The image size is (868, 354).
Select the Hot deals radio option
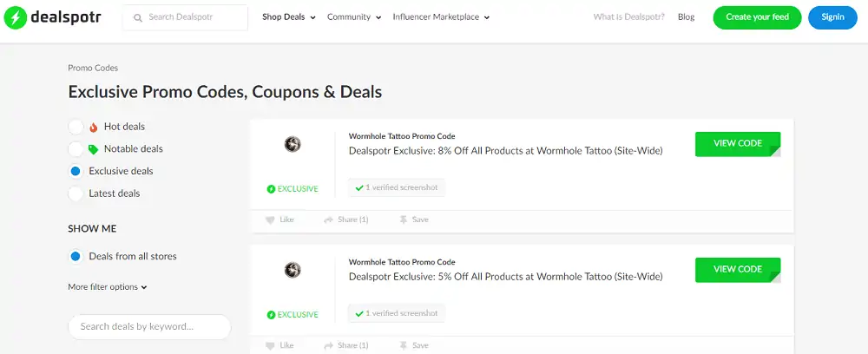(76, 127)
